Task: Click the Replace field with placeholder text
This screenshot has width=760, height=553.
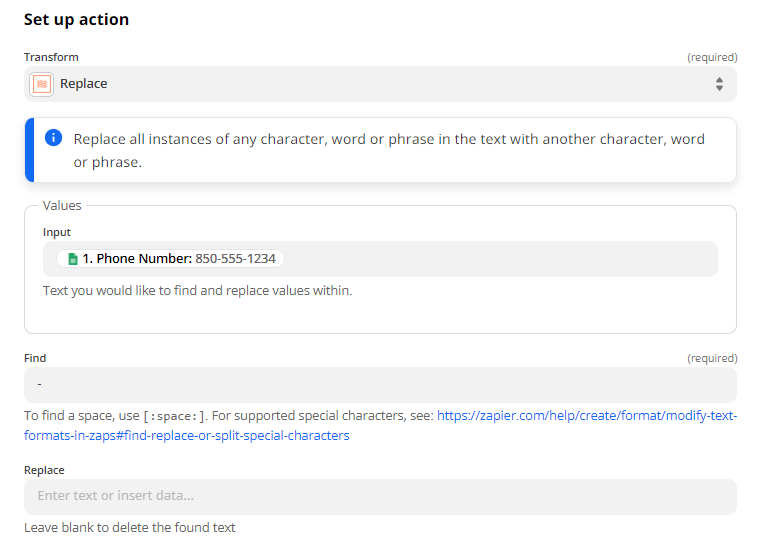Action: click(380, 497)
